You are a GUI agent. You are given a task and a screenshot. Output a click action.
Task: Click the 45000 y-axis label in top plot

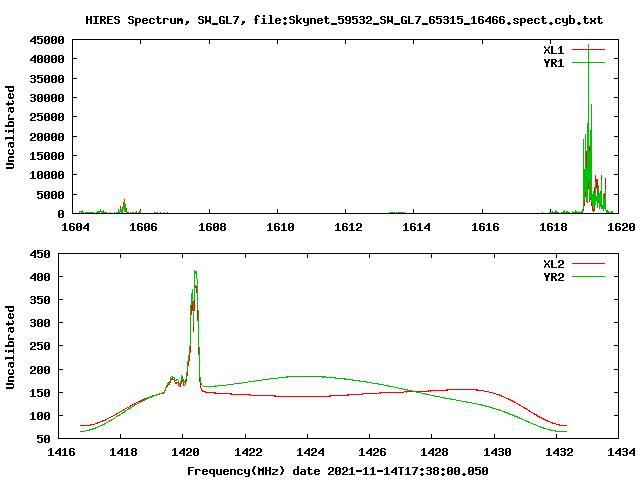(47, 40)
